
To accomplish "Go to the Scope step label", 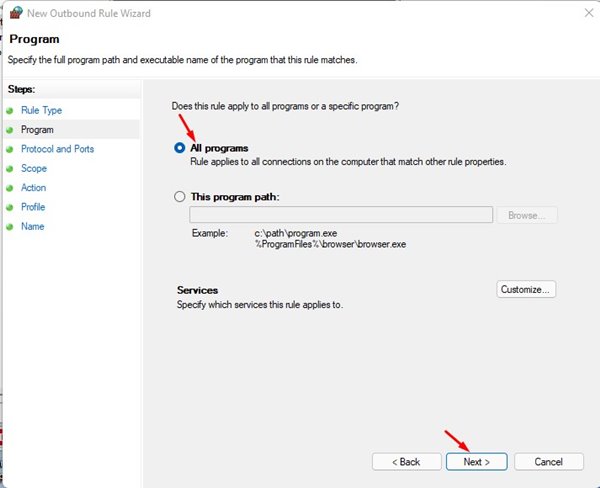I will 34,169.
